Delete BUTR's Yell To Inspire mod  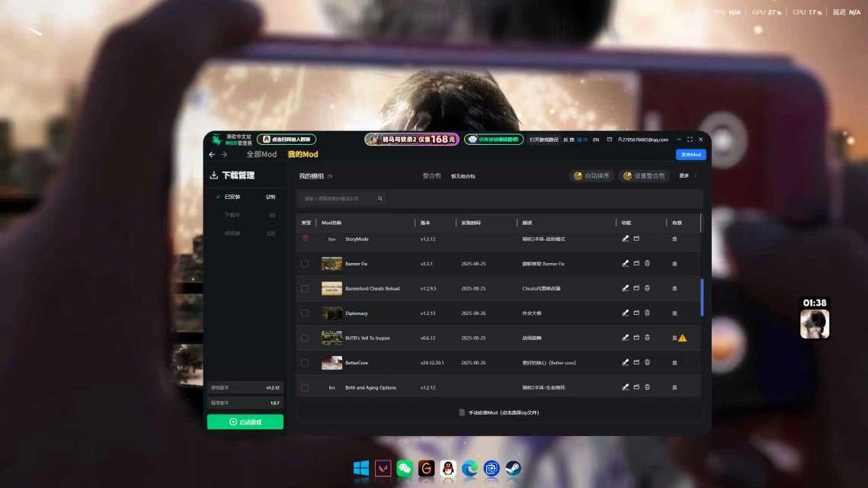coord(647,337)
